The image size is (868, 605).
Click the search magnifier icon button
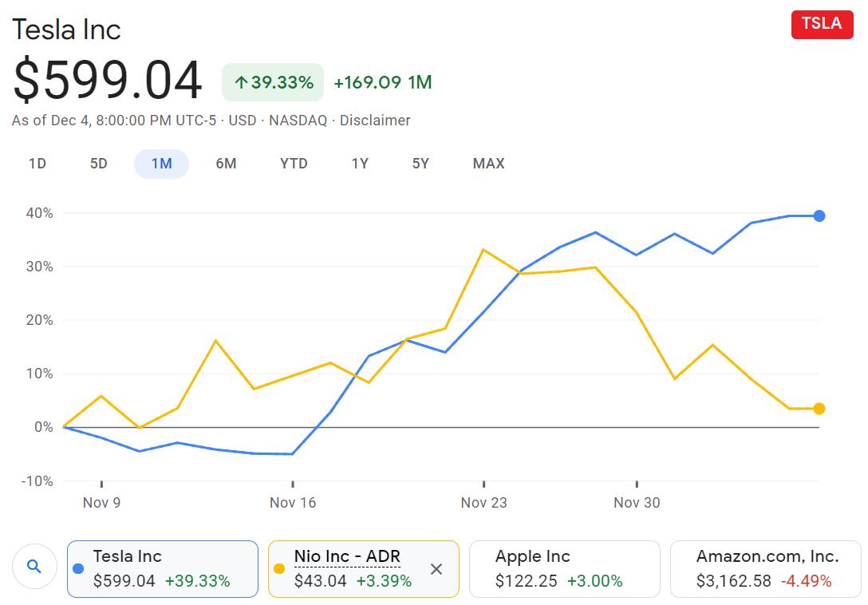pyautogui.click(x=34, y=567)
